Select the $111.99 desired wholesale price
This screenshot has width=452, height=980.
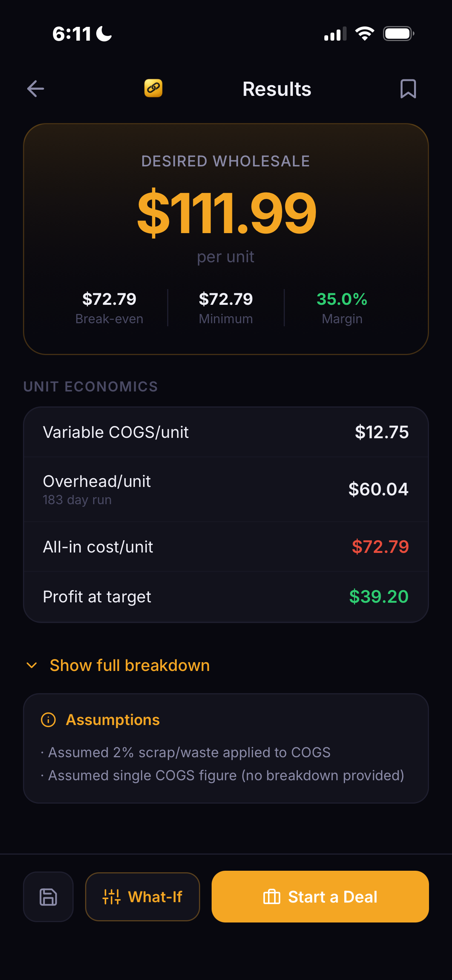pyautogui.click(x=226, y=213)
